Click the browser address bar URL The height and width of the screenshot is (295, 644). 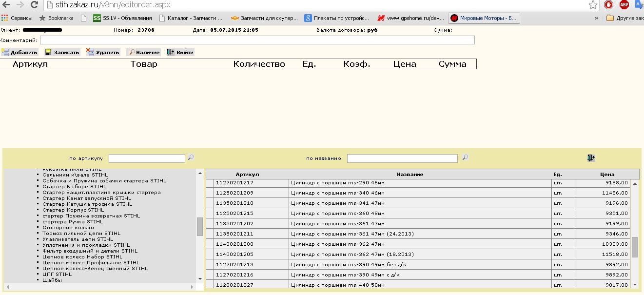113,5
